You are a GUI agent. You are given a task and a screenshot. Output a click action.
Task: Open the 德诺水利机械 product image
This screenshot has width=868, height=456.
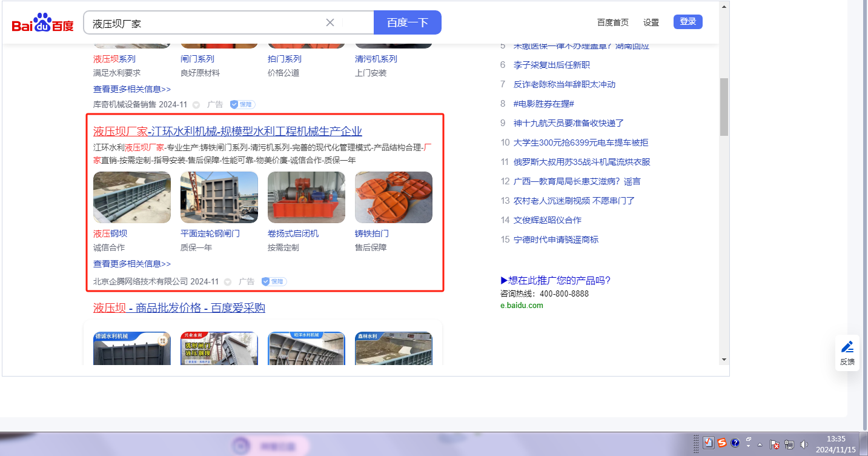tap(132, 348)
